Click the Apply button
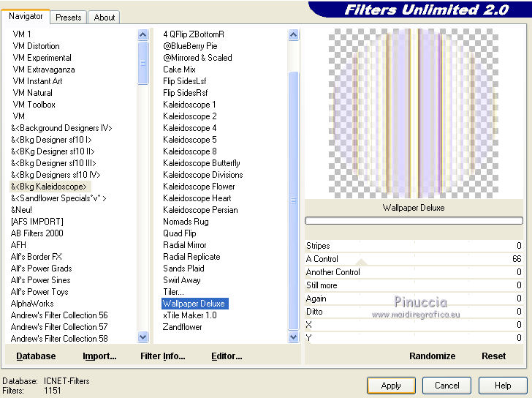The width and height of the screenshot is (532, 398). 391,386
